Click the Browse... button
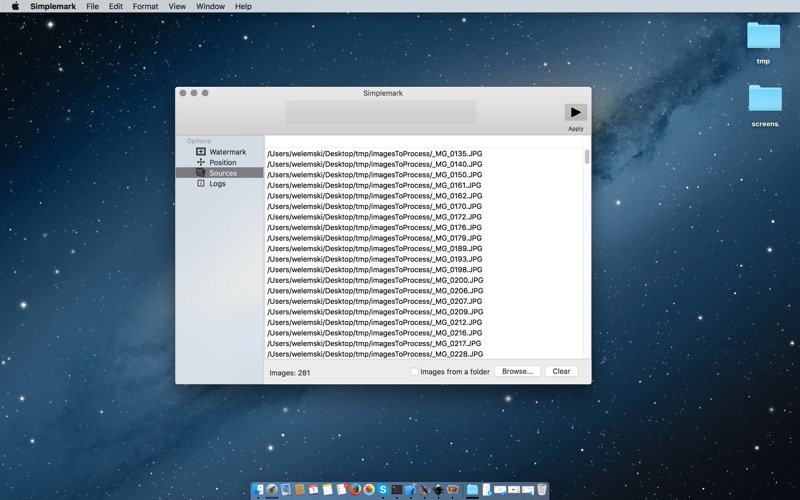 pos(517,371)
